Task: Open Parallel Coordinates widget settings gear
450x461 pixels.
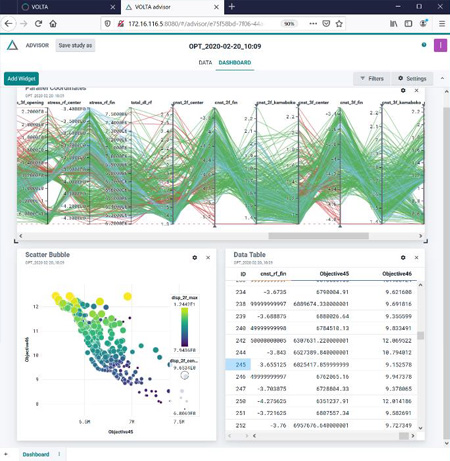Action: 403,90
